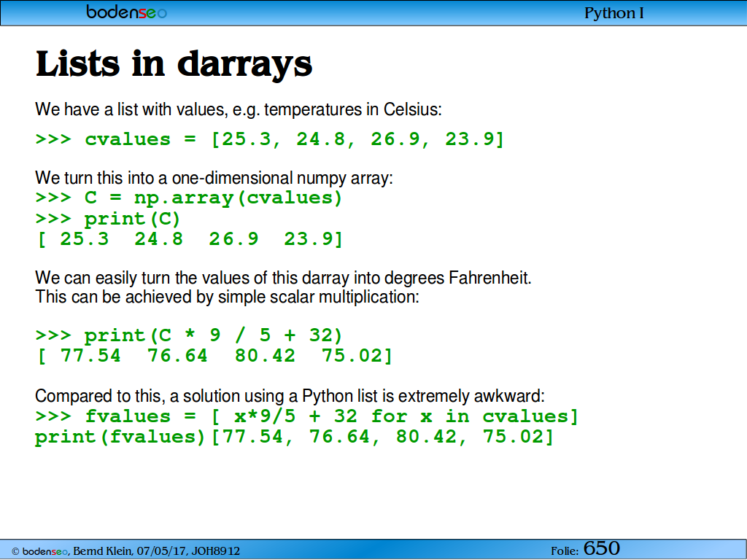Click the copyright bodenseo footer text
Screen dimensions: 747x560
(125, 551)
